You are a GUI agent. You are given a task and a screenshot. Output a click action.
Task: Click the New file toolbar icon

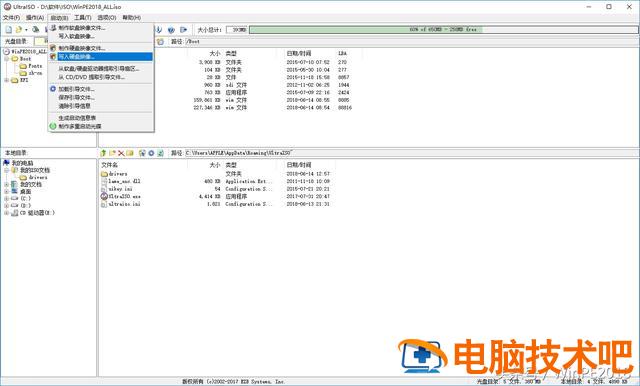pyautogui.click(x=9, y=30)
